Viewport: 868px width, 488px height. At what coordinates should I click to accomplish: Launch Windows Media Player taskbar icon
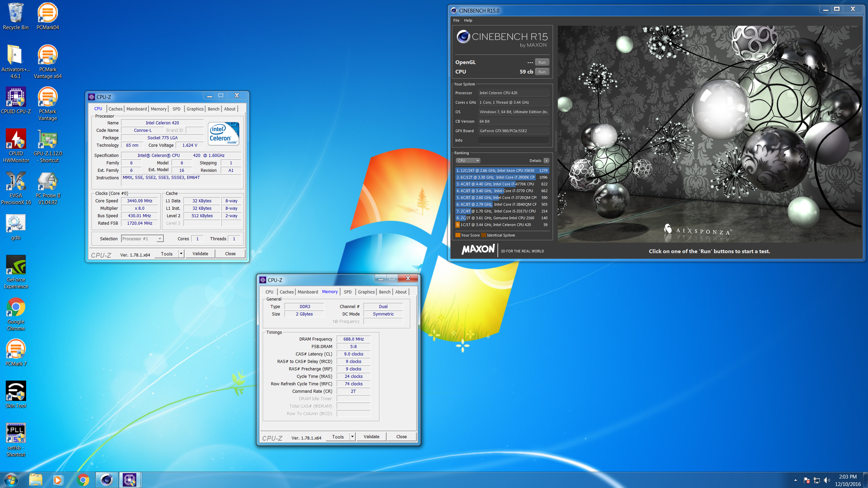point(58,480)
